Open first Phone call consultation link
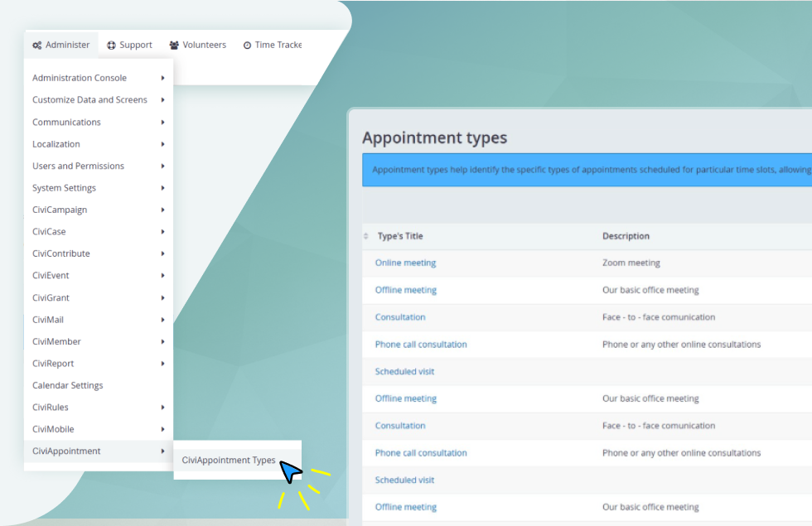812x526 pixels. [421, 345]
